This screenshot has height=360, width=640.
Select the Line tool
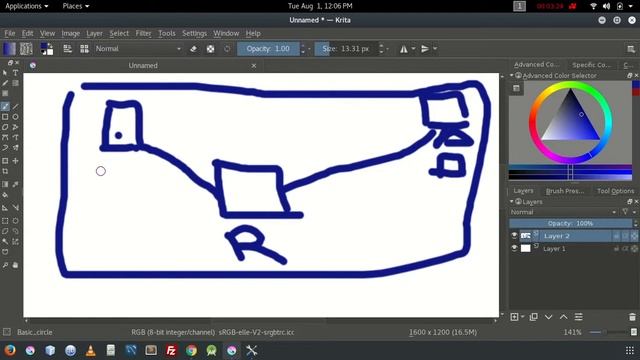[16, 106]
